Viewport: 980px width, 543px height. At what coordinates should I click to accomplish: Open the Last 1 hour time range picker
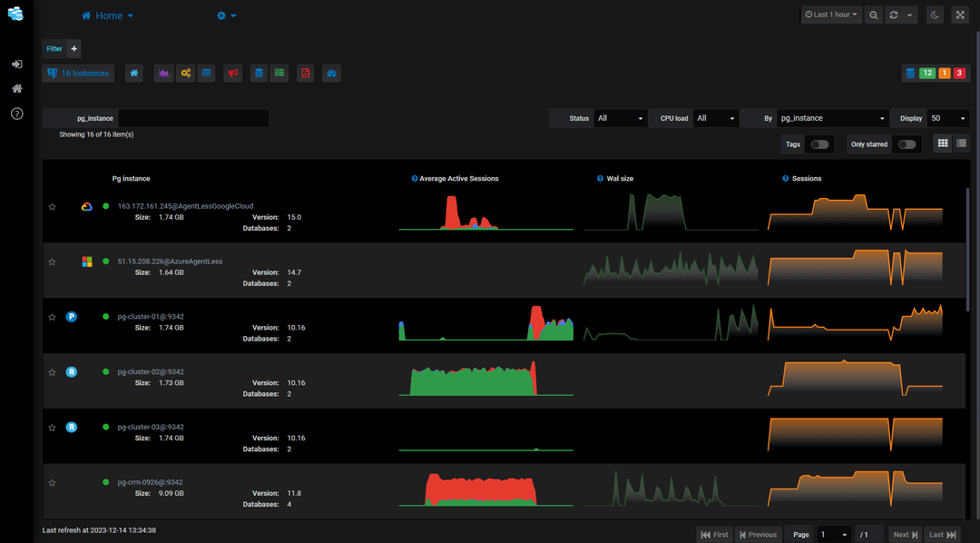click(830, 15)
